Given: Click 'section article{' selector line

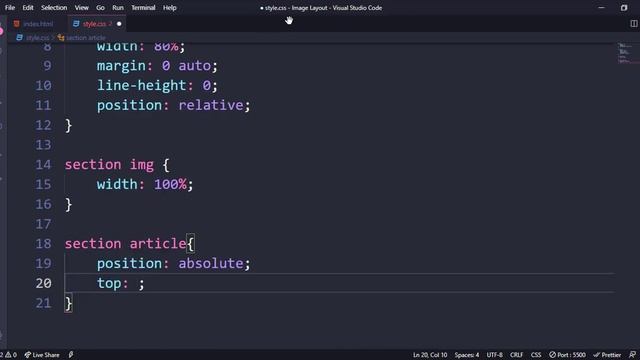Looking at the screenshot, I should click(130, 244).
